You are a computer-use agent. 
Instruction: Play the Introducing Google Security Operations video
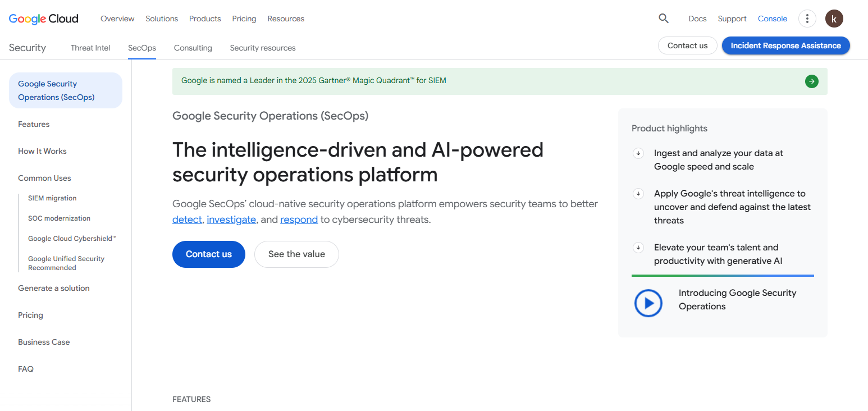[648, 303]
